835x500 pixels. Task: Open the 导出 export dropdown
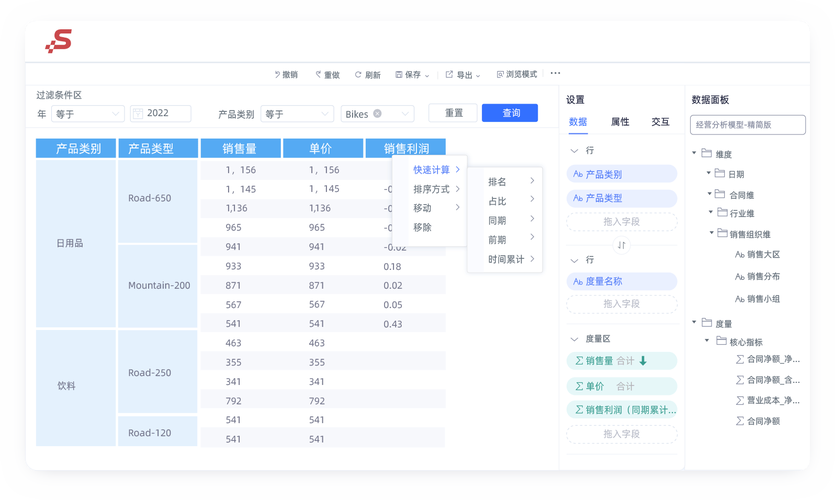click(463, 75)
